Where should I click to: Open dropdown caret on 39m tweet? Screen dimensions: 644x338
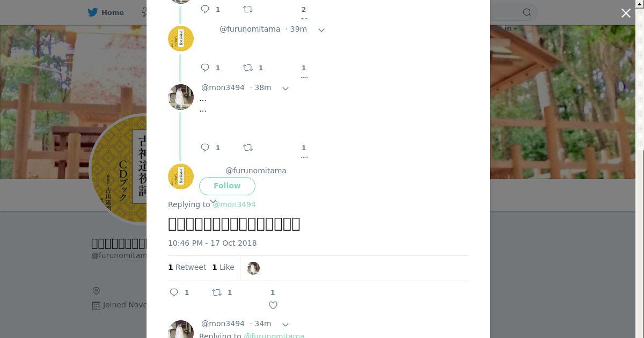321,30
